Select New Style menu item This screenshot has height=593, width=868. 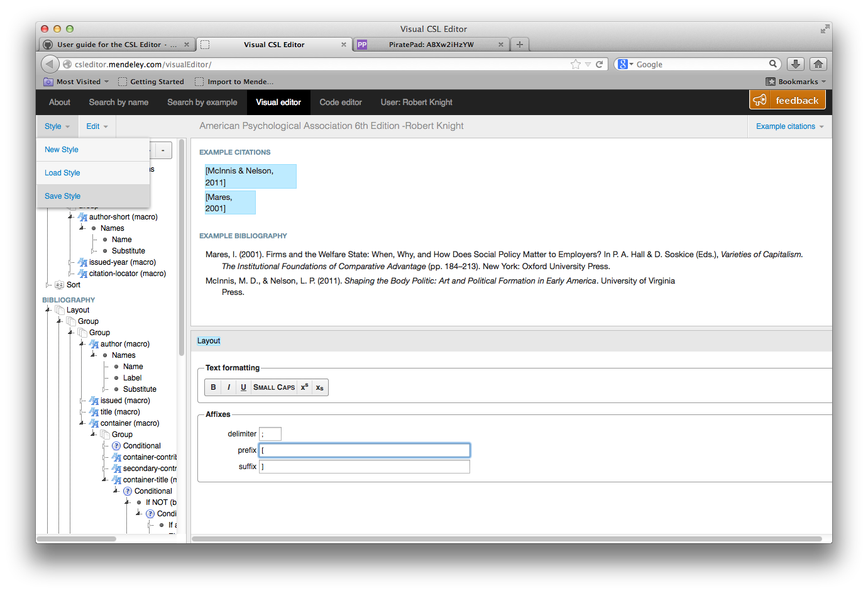tap(93, 150)
